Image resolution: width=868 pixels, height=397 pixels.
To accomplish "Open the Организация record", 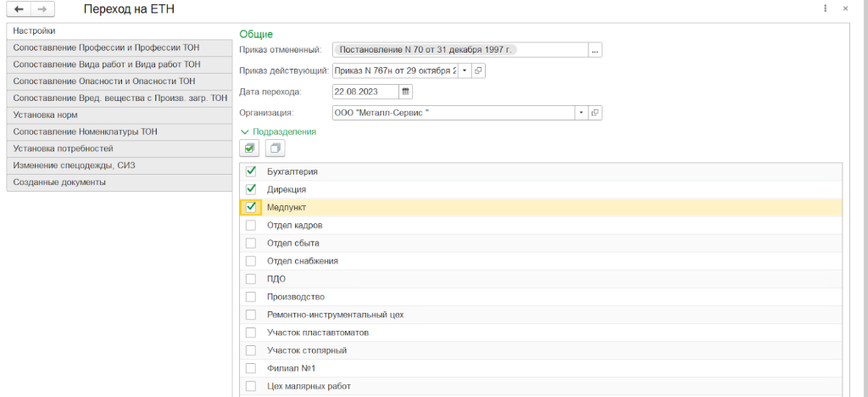I will [594, 113].
